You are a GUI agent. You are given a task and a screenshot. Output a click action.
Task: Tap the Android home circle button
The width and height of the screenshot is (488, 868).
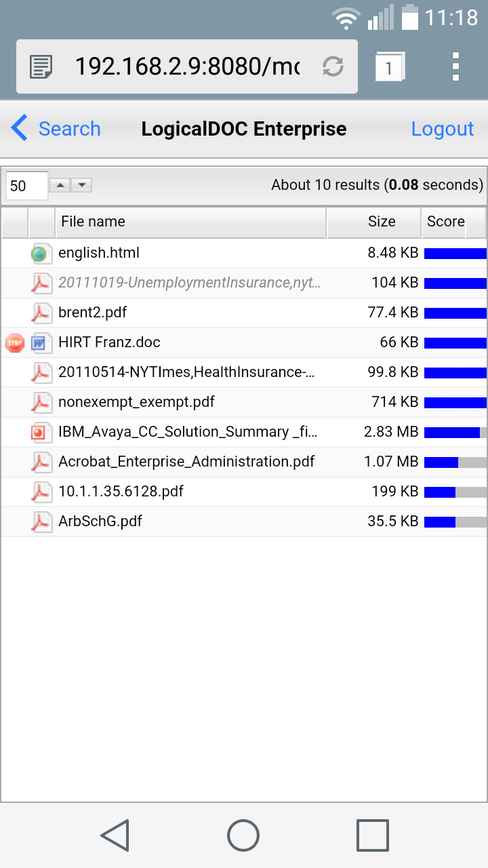click(x=243, y=835)
